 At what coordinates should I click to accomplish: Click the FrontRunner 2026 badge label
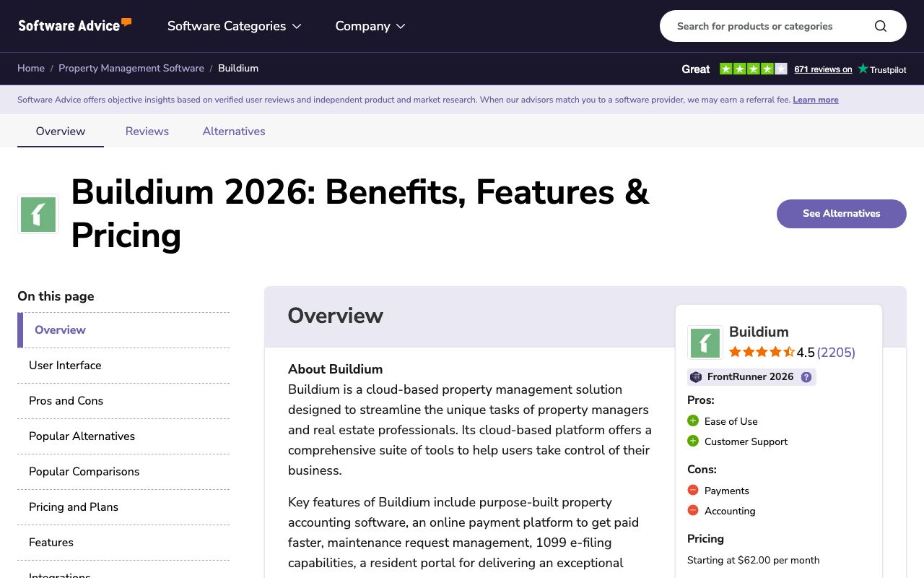tap(751, 376)
